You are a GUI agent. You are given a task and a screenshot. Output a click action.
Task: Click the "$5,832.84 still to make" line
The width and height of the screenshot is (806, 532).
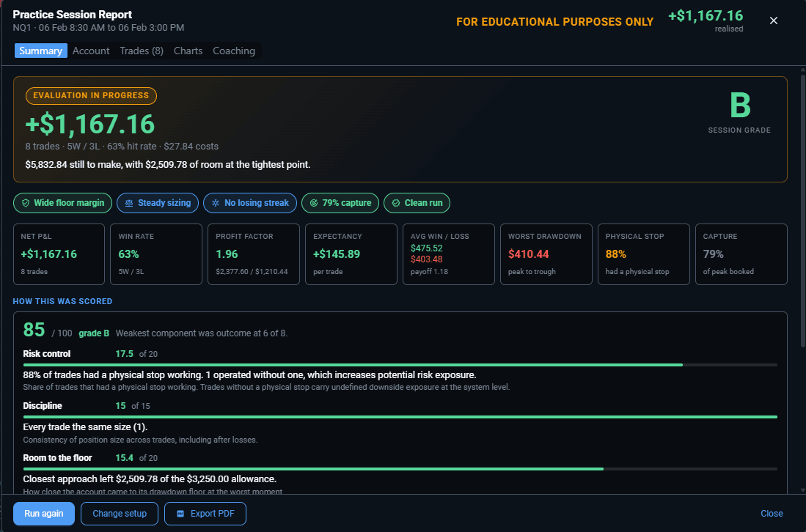click(x=167, y=165)
